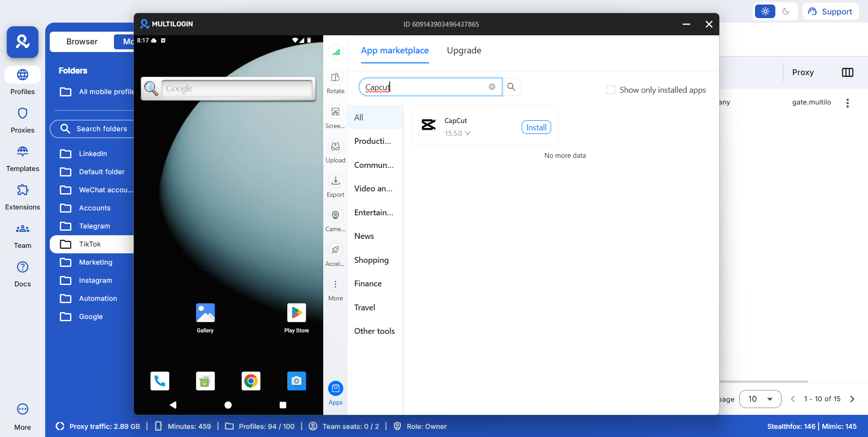Open rows per page dropdown
The height and width of the screenshot is (437, 868).
coord(760,399)
